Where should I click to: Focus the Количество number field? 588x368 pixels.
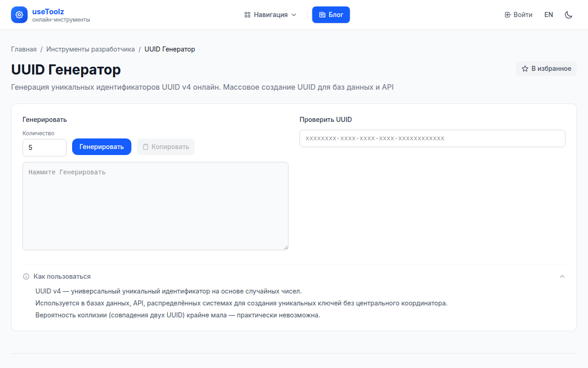coord(45,148)
